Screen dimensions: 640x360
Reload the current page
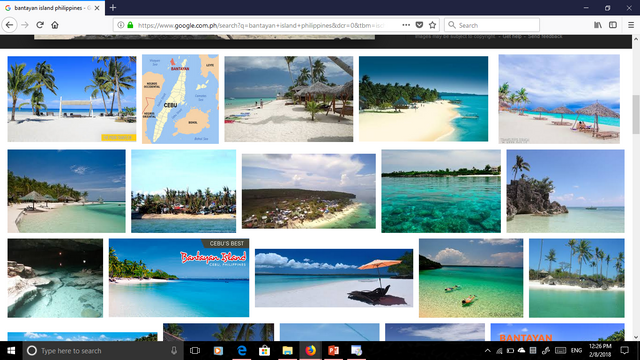(40, 25)
